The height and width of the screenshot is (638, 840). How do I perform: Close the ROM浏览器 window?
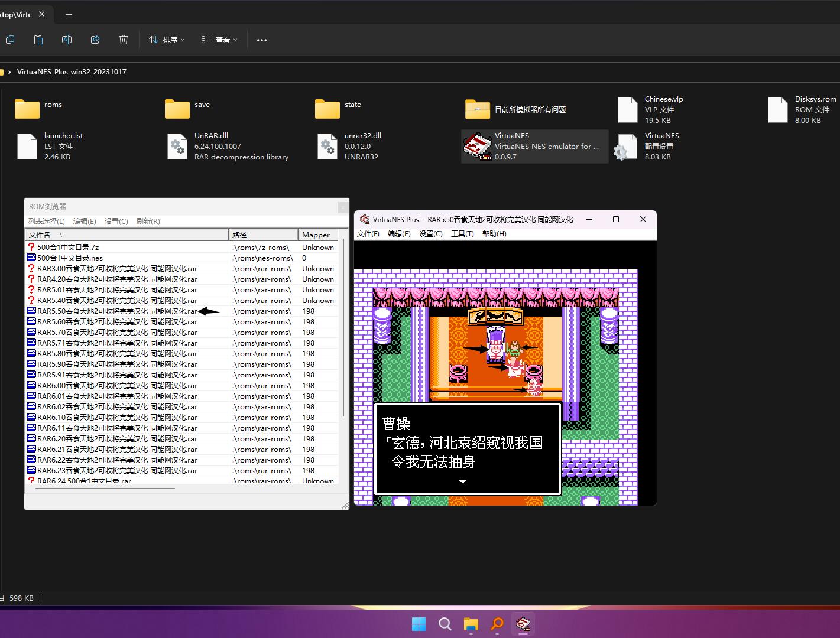coord(342,207)
